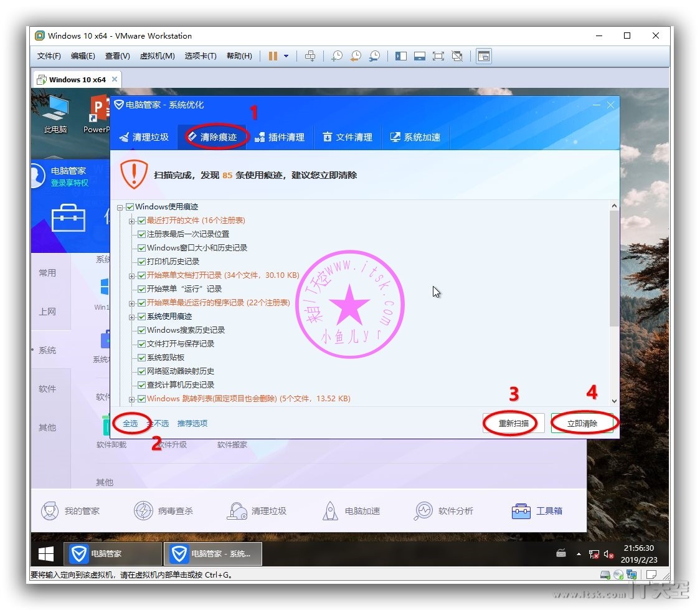The image size is (700, 610).
Task: Expand 开始菜单文档打开记录 tree node
Action: coord(131,277)
